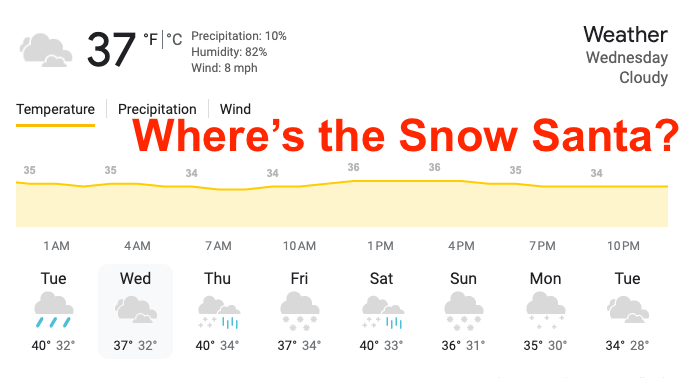Switch units to Fahrenheit
Image resolution: width=680 pixels, height=378 pixels.
(x=150, y=39)
